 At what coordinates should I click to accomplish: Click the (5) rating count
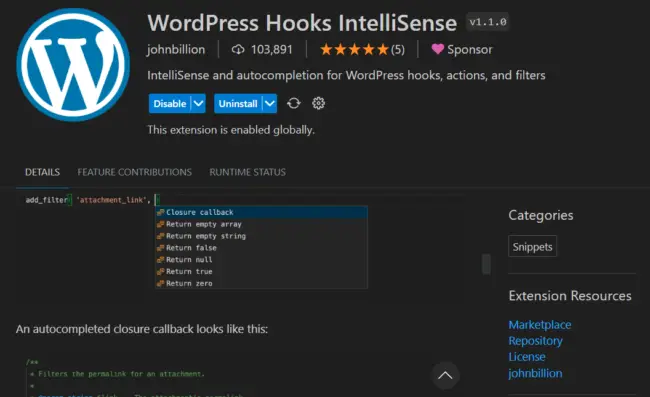(398, 50)
